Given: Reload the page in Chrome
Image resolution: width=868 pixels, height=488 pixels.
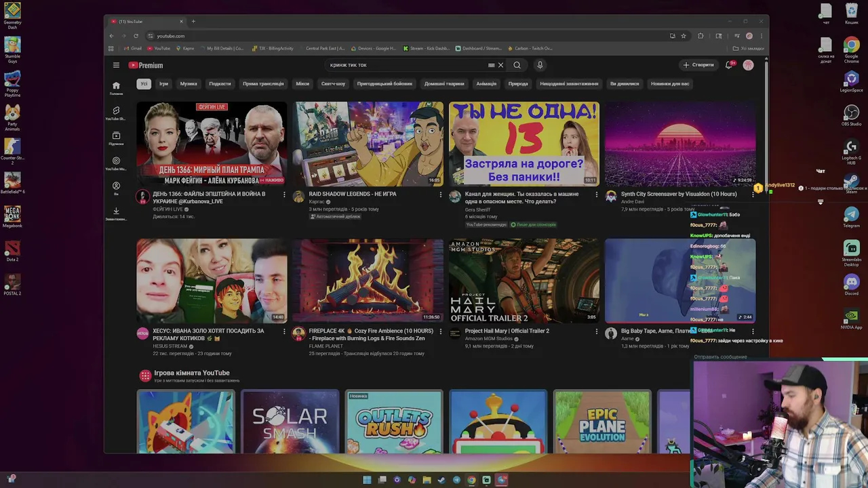Looking at the screenshot, I should [136, 36].
